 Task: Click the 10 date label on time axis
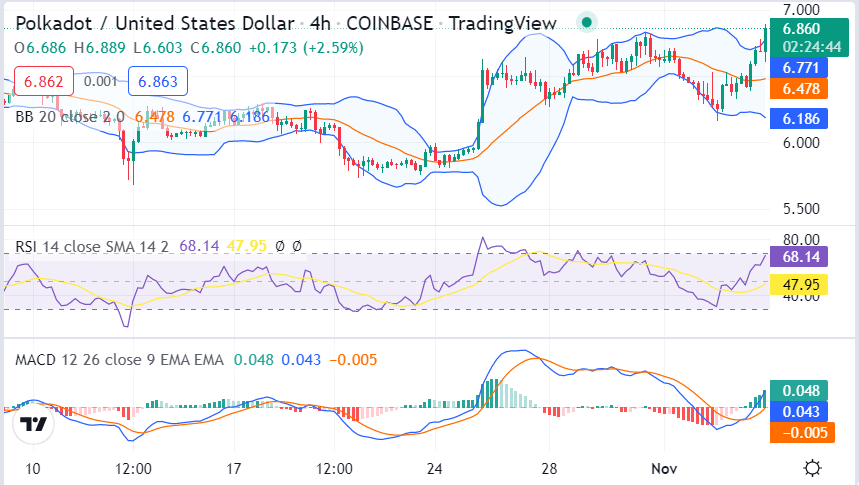33,469
